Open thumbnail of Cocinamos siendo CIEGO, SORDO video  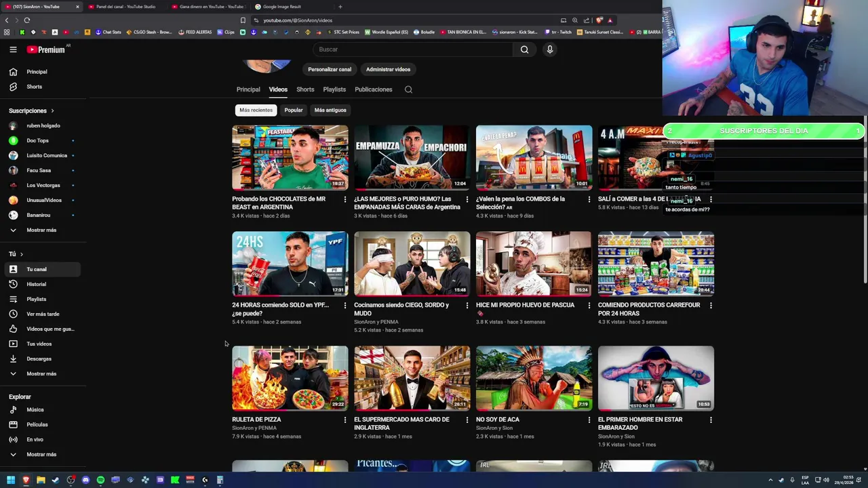click(412, 264)
